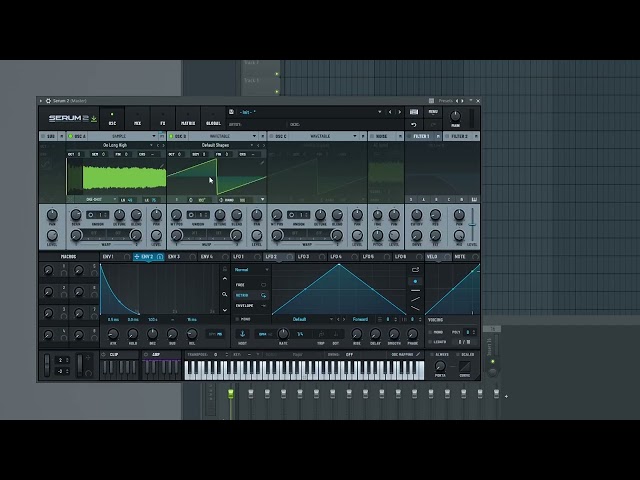Open the LFO Normal mode dropdown
Viewport: 640px width, 480px height.
point(251,270)
